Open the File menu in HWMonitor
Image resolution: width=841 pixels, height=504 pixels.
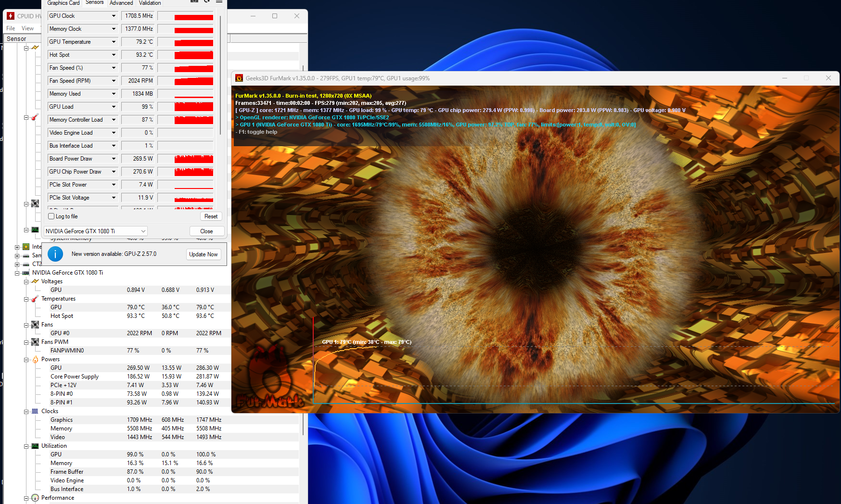click(x=11, y=28)
